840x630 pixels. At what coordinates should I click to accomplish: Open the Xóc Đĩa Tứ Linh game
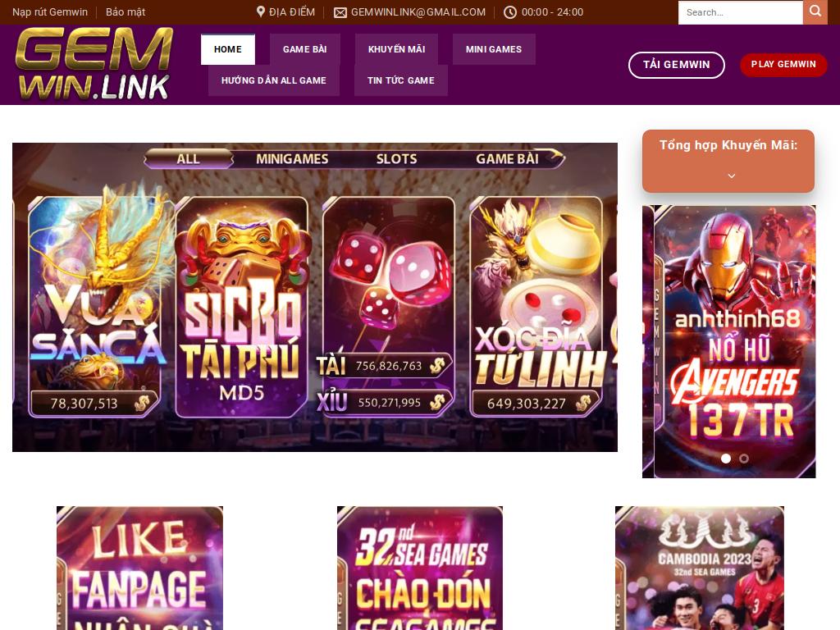pos(536,307)
